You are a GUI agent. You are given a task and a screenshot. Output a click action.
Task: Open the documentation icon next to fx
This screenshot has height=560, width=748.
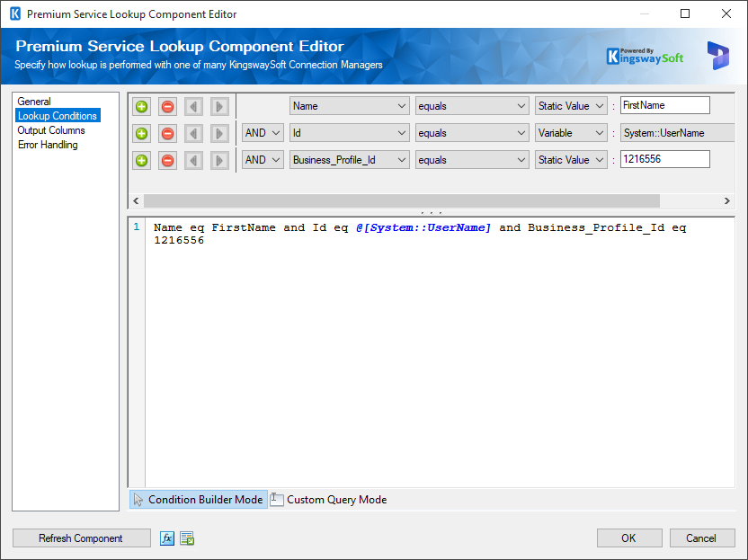coord(187,538)
